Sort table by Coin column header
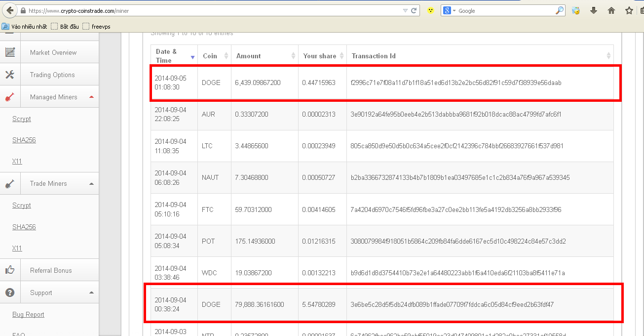 (214, 56)
